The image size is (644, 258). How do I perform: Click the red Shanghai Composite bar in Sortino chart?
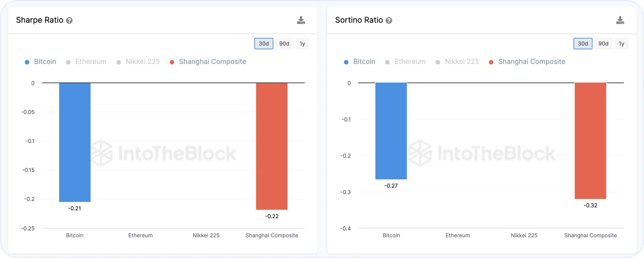(x=590, y=141)
